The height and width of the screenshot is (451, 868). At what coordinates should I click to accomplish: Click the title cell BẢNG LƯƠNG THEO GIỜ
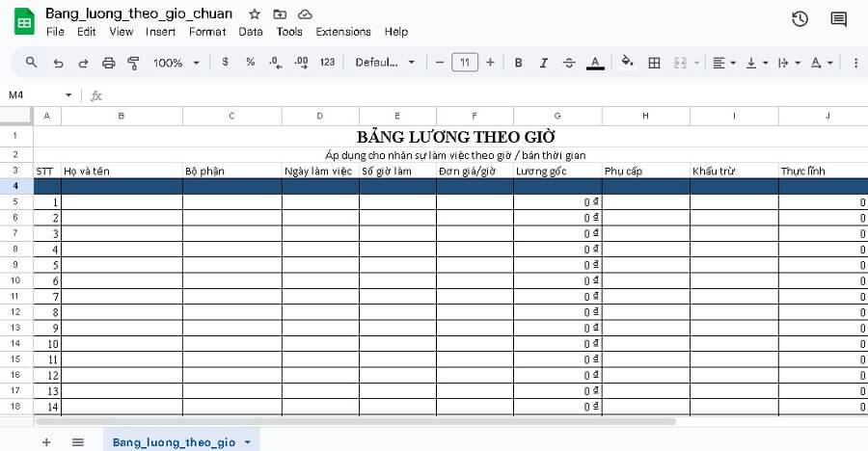[455, 137]
